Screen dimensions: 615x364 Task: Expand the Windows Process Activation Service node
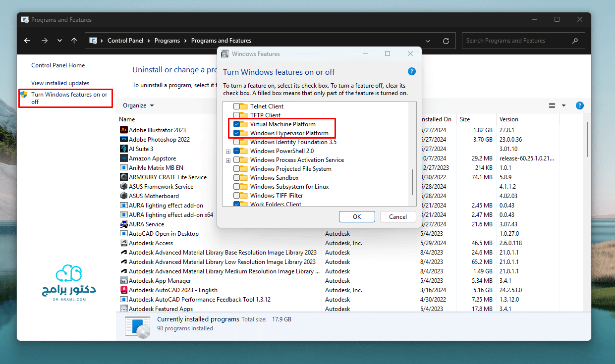[228, 160]
